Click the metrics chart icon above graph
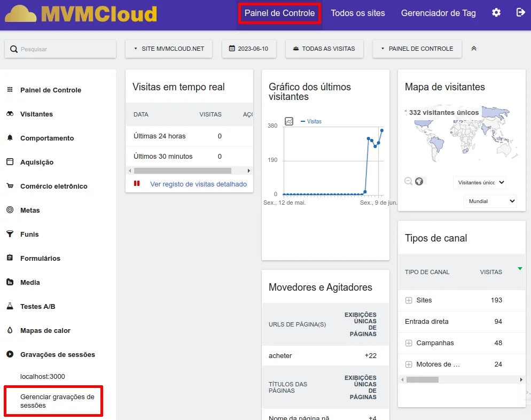 (289, 121)
